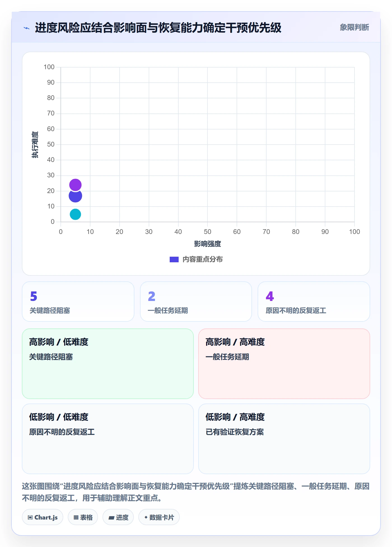Click the 高影响 / 高难度 quadrant heading

(235, 342)
